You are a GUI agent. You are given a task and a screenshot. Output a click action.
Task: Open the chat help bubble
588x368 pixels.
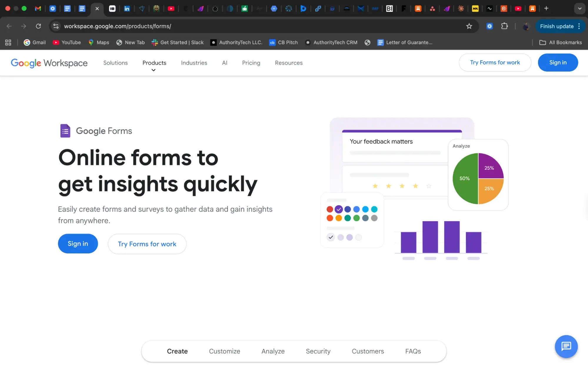pos(566,347)
